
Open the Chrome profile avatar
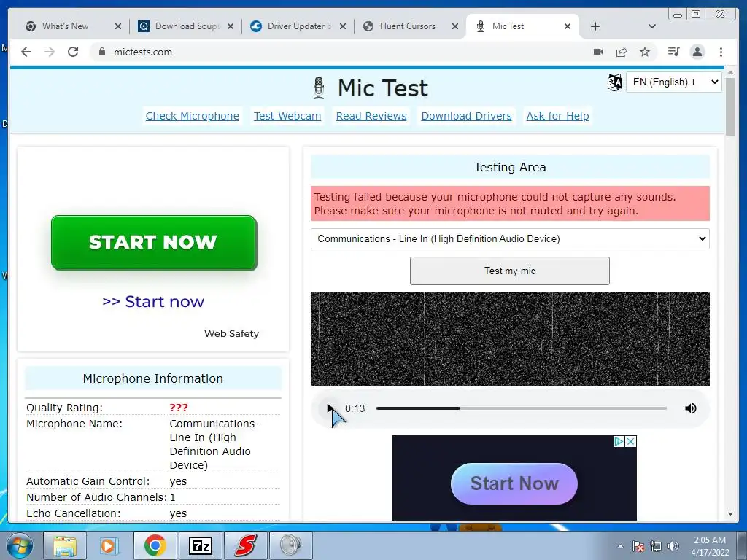[697, 52]
